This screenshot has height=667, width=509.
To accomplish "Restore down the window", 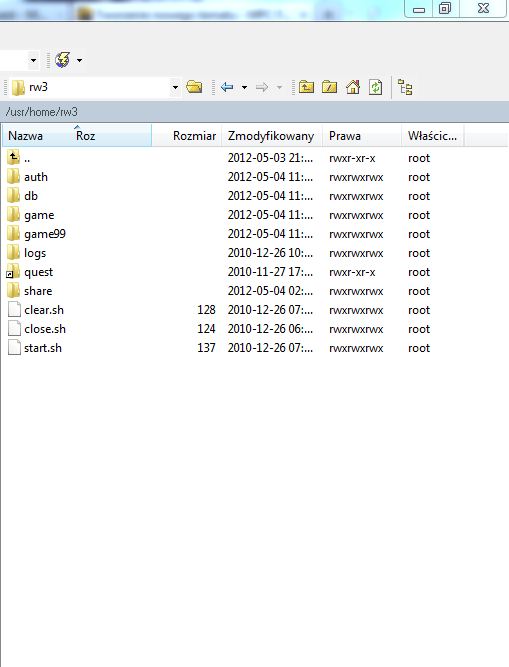I will click(445, 9).
